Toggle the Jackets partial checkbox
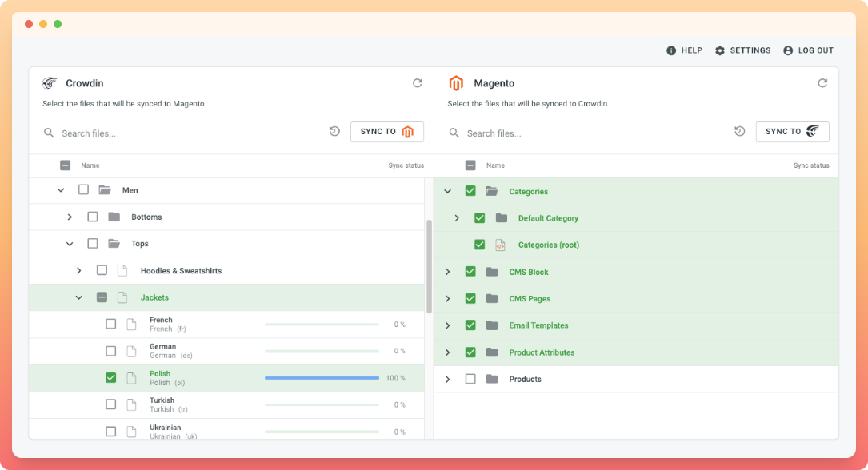This screenshot has width=868, height=470. click(102, 297)
